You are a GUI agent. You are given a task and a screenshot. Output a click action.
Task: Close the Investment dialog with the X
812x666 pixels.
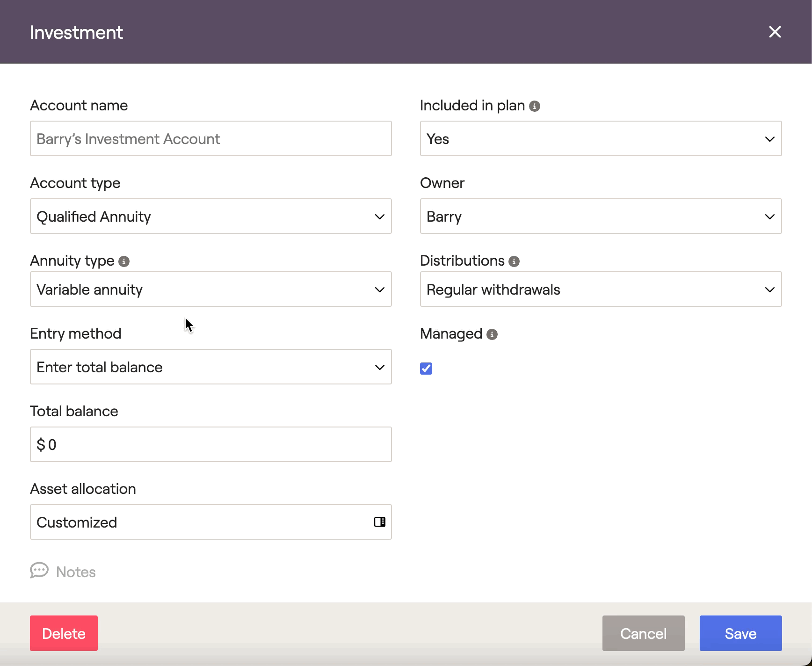(775, 32)
